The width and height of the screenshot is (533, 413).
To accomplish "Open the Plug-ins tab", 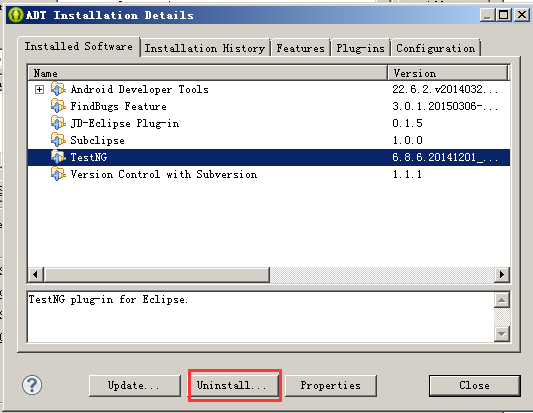I will 360,48.
